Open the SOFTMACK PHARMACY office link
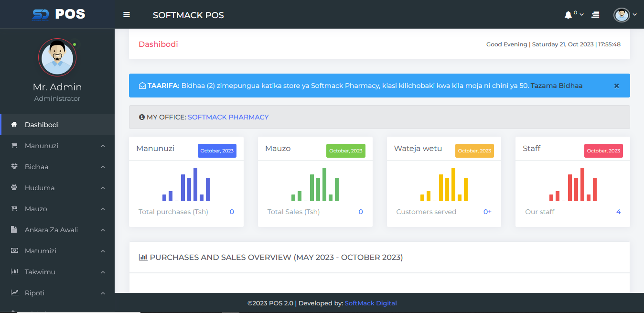Viewport: 644px width, 313px height. click(228, 117)
